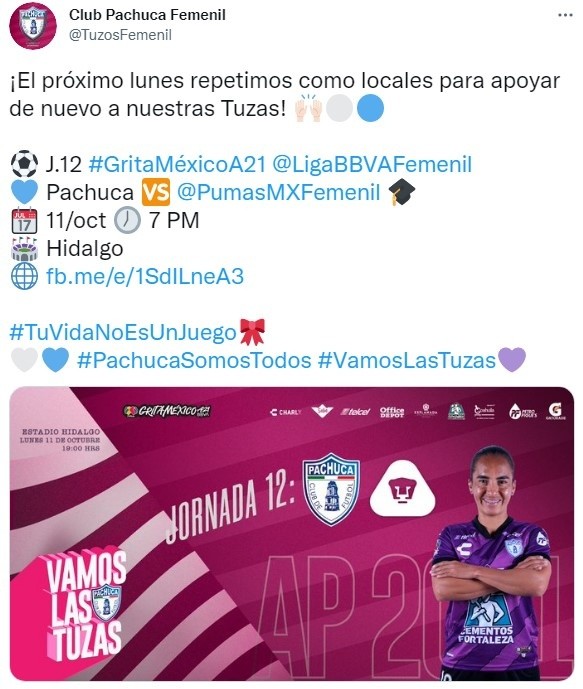Open the @PumasMXFemenil profile mention
Screen dimensions: 583x689
279,192
